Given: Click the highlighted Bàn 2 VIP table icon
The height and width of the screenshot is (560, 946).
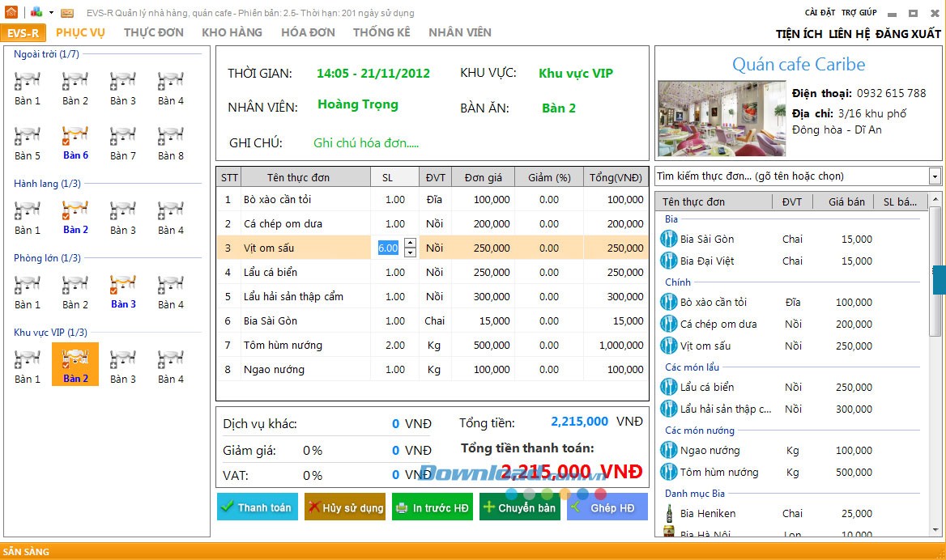Looking at the screenshot, I should pos(75,359).
